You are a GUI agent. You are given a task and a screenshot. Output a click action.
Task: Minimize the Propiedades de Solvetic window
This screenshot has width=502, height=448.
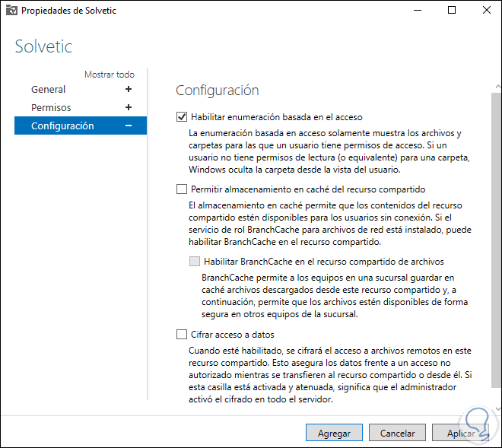[x=417, y=10]
